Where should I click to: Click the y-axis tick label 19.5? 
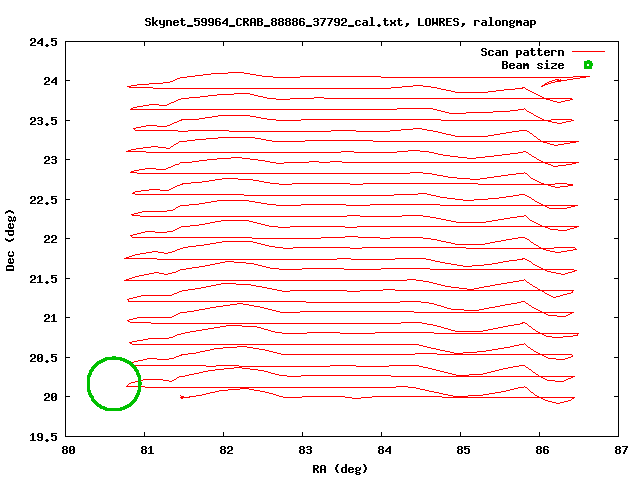coord(43,437)
